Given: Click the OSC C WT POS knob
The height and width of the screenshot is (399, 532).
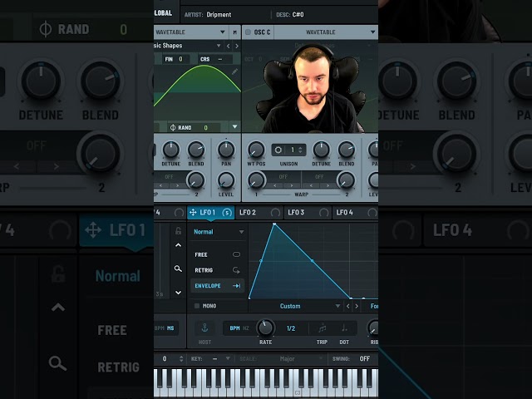Looking at the screenshot, I should click(x=256, y=150).
